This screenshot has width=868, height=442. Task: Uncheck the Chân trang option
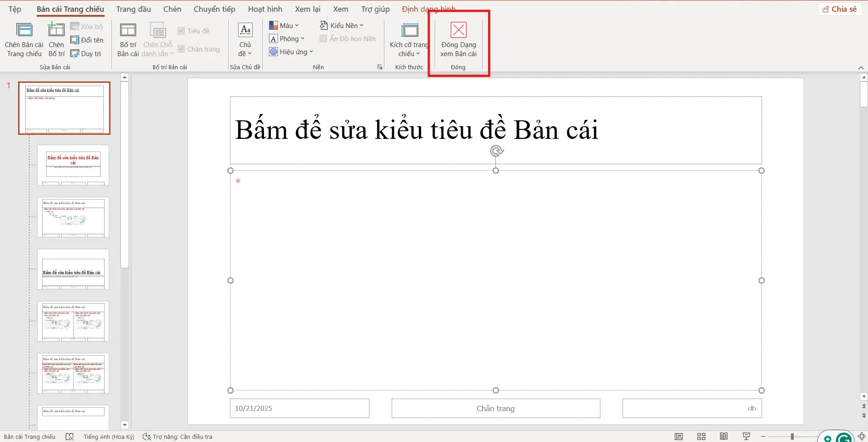pyautogui.click(x=181, y=49)
